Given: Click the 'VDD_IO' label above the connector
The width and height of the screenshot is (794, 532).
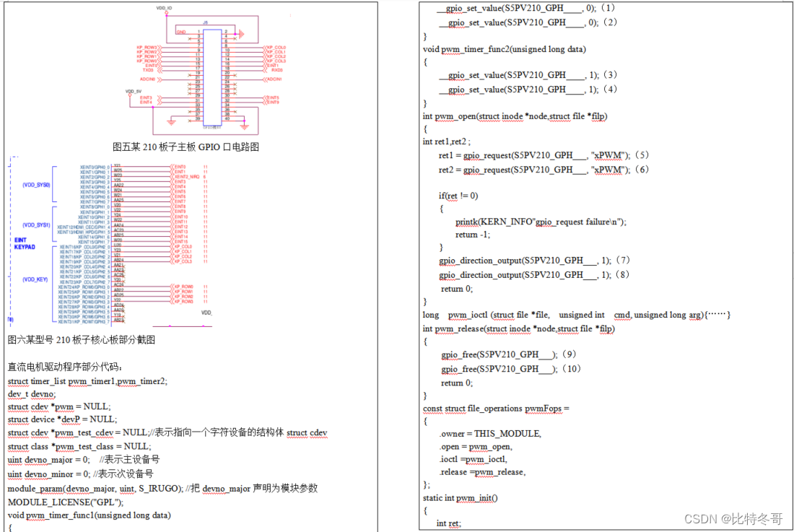Looking at the screenshot, I should (x=164, y=8).
